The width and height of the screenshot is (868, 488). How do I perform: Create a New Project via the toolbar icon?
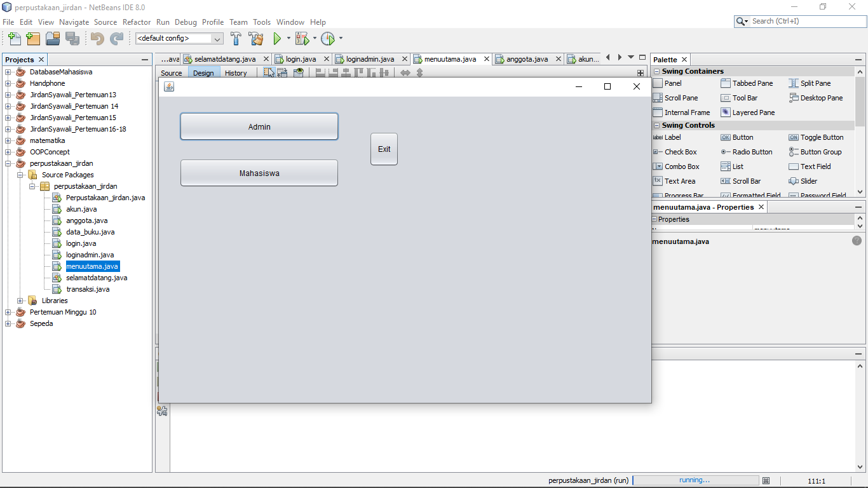pos(33,38)
